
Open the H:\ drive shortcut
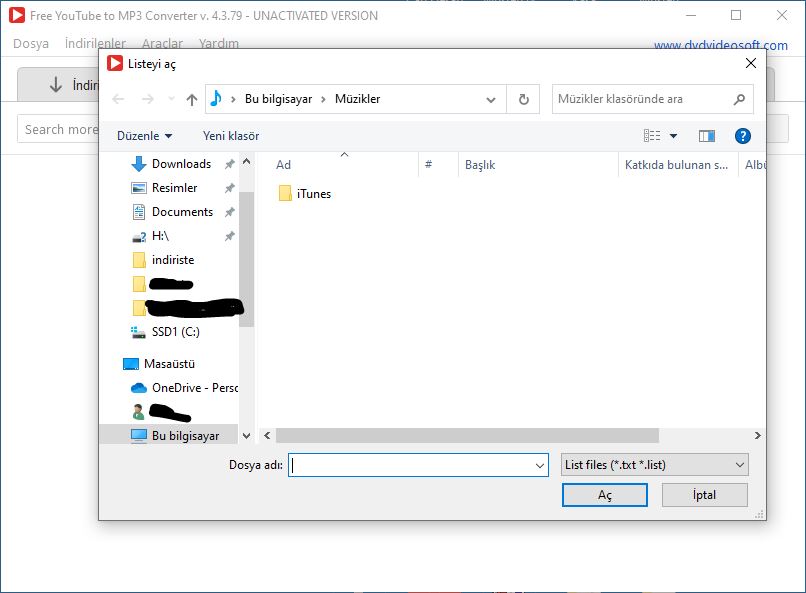click(x=160, y=236)
